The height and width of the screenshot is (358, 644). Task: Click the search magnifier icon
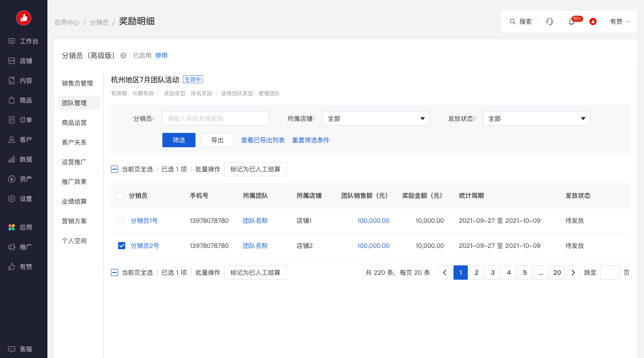[x=513, y=21]
